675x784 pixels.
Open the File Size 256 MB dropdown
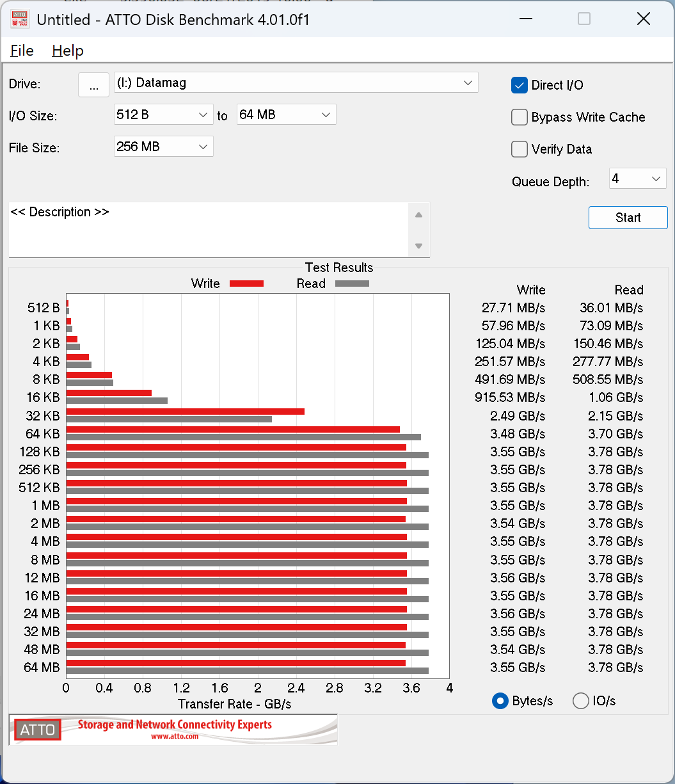(x=163, y=147)
